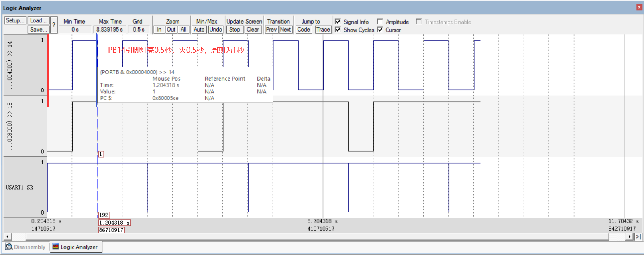Click the USART1_SR cursor value 192

click(104, 215)
